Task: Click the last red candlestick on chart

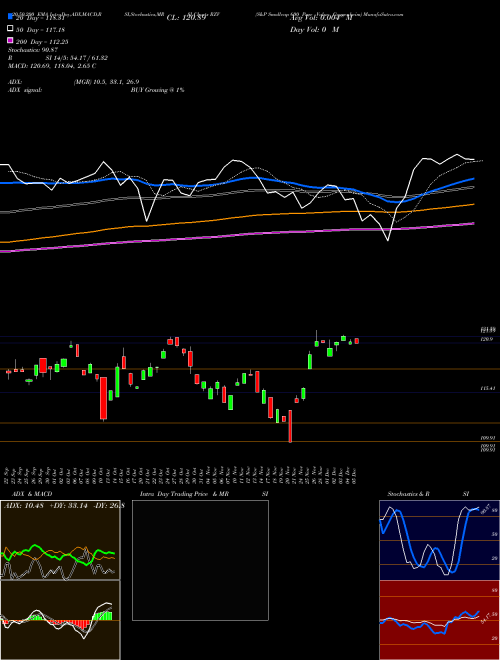Action: click(357, 341)
